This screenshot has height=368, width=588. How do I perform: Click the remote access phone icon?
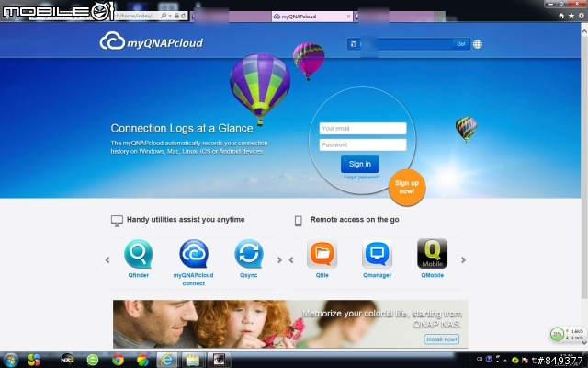pos(298,221)
